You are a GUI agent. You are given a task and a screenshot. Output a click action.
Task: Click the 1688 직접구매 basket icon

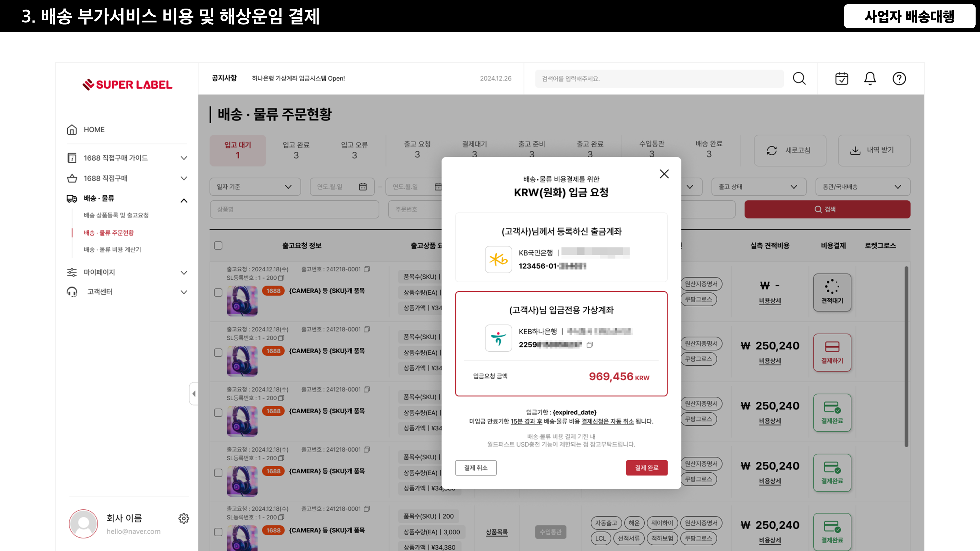pyautogui.click(x=72, y=178)
